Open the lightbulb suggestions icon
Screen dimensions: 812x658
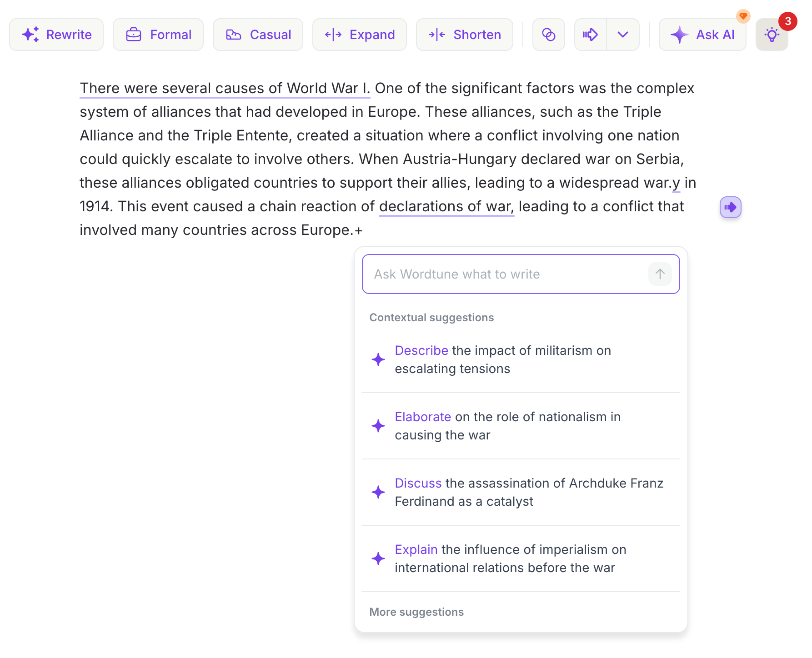(772, 35)
